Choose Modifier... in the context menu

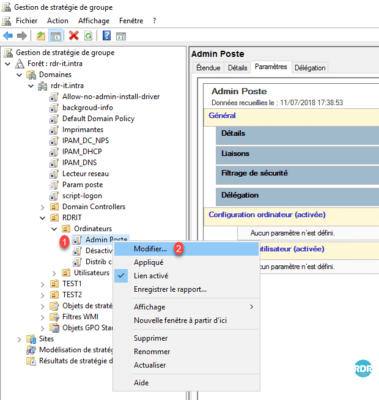pyautogui.click(x=186, y=249)
